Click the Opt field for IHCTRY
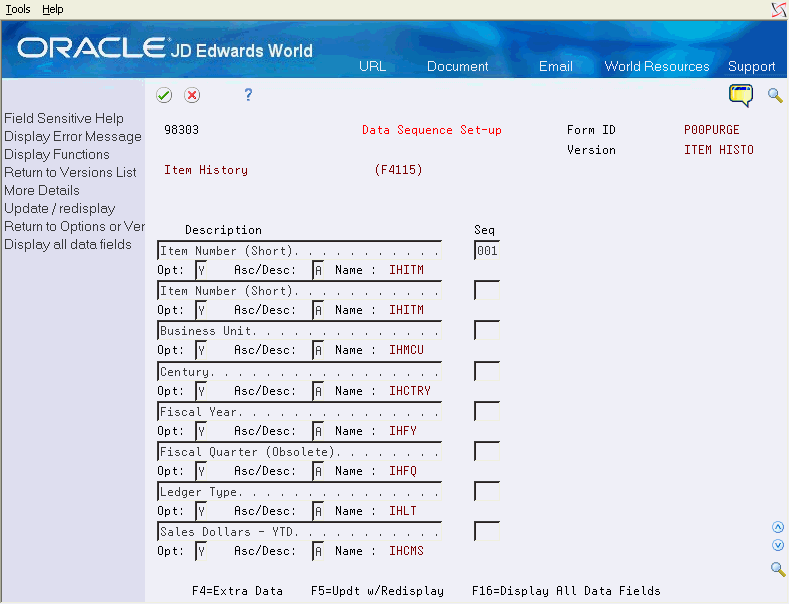 (x=201, y=391)
